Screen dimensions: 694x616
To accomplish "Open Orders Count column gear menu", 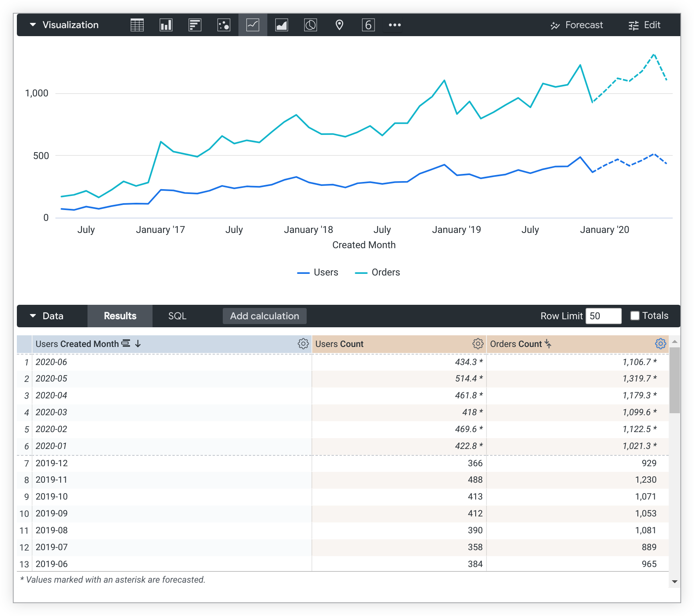I will click(660, 344).
